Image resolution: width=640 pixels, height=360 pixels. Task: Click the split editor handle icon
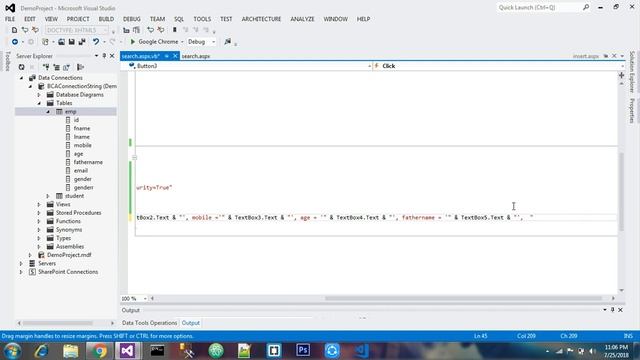click(x=621, y=75)
